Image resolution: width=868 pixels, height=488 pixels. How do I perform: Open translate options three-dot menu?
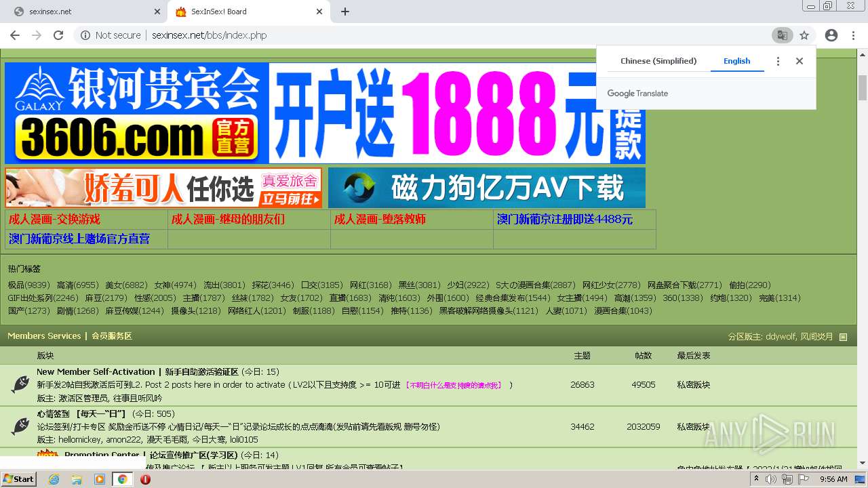778,61
